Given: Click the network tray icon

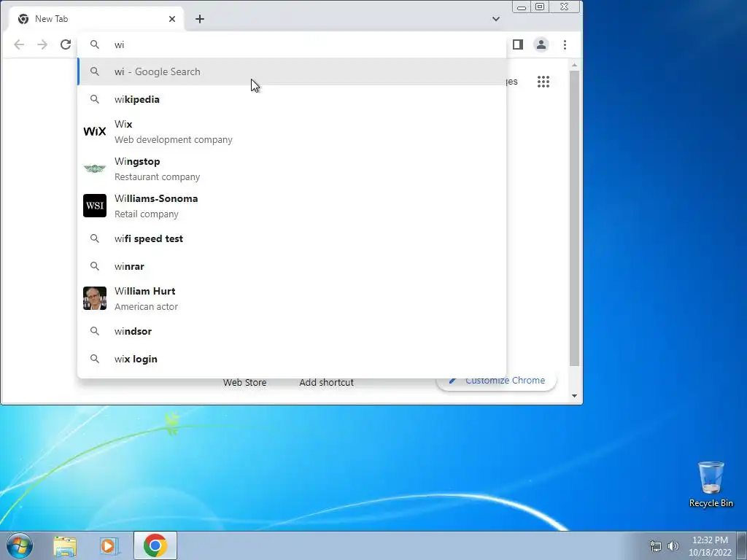Looking at the screenshot, I should click(x=656, y=546).
